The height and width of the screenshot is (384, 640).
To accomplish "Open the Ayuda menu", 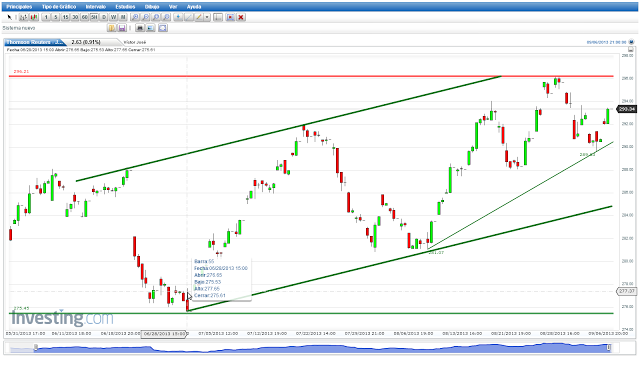I will [194, 7].
